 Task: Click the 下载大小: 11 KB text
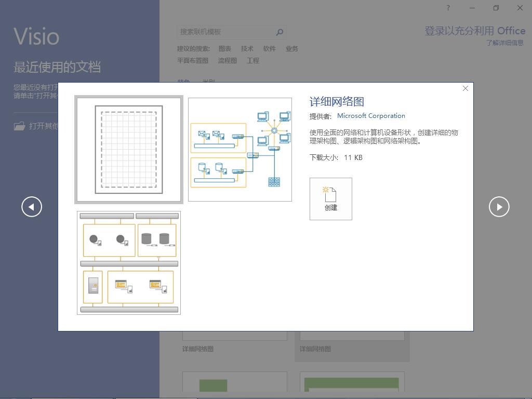pyautogui.click(x=336, y=157)
